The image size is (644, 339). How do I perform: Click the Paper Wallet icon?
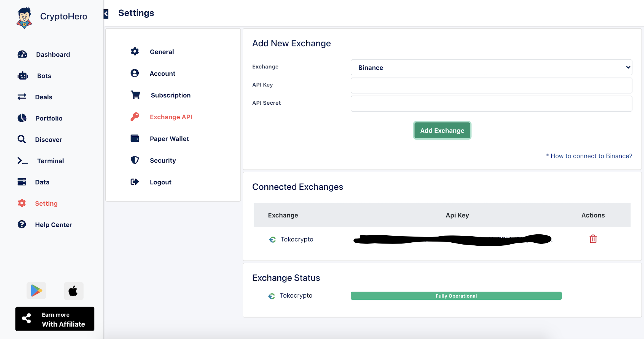pos(135,138)
